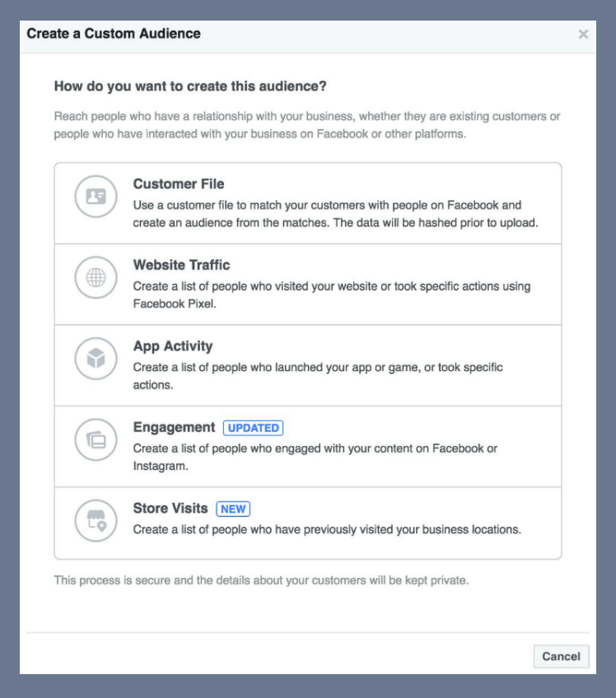Select the Customer File heading
The width and height of the screenshot is (616, 698).
(179, 184)
